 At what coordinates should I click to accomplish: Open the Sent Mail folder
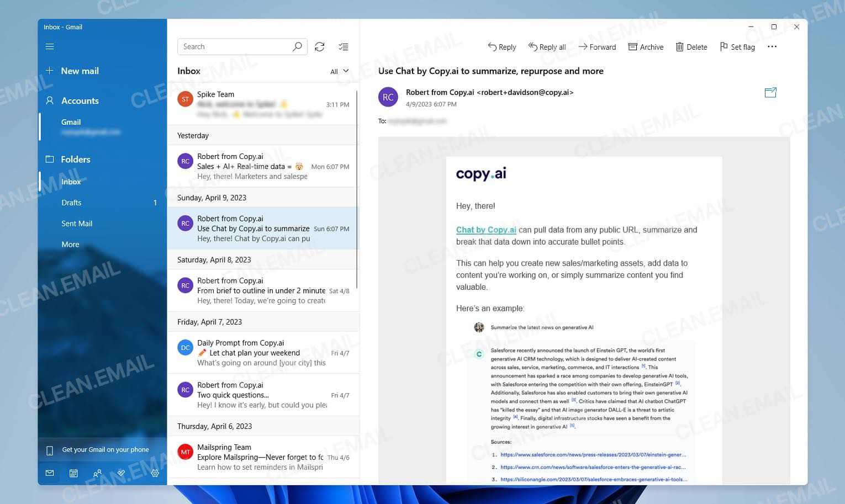click(103, 224)
